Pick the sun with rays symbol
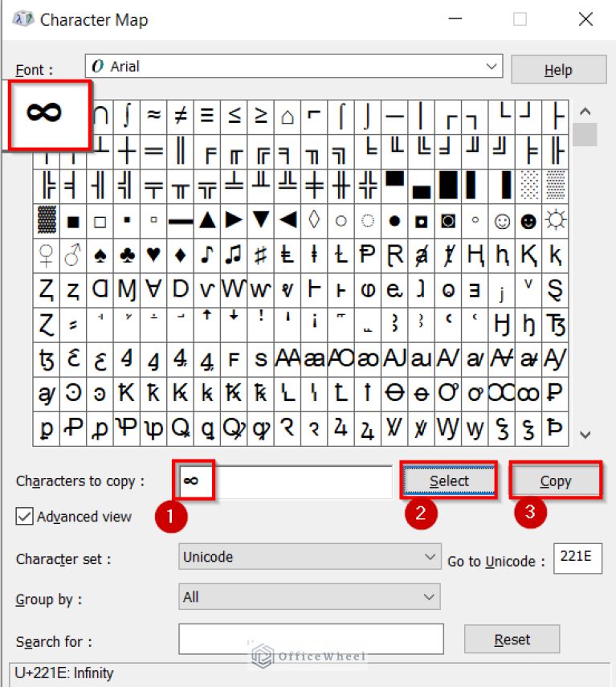This screenshot has width=616, height=687. pos(555,220)
